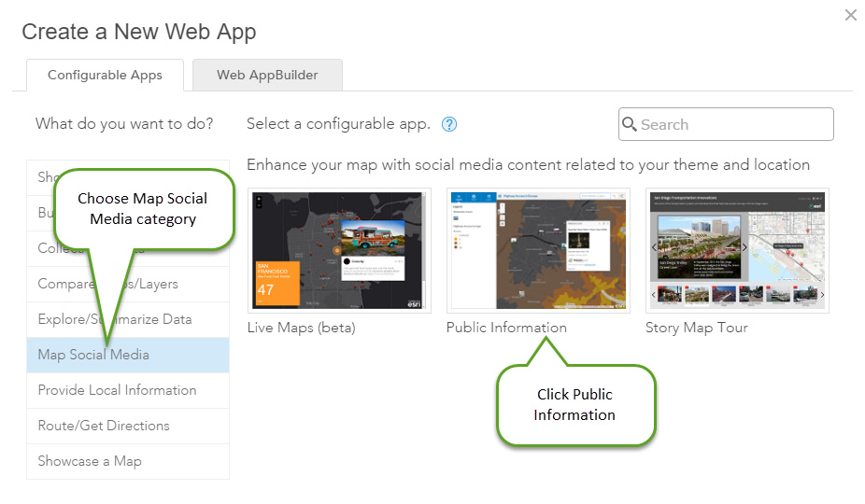
Task: Close the Create a New Web App dialog
Action: [x=850, y=15]
